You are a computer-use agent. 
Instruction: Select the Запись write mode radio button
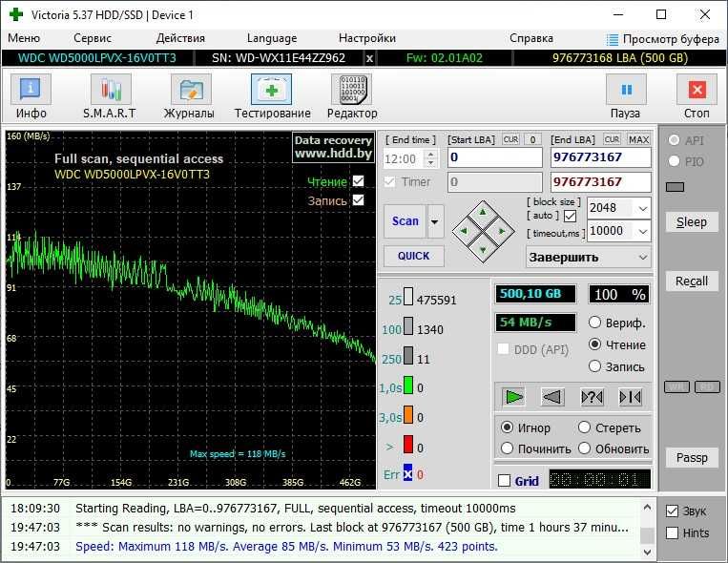595,366
